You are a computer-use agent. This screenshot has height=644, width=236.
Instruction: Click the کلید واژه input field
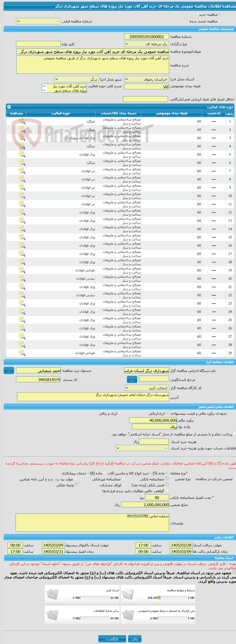click(x=38, y=44)
